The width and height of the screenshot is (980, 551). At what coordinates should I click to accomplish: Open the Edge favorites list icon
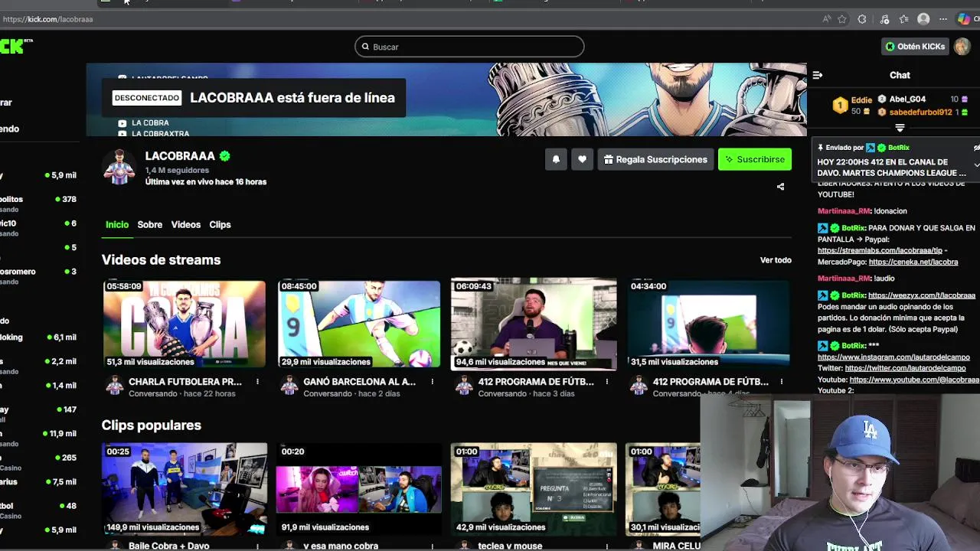click(904, 19)
